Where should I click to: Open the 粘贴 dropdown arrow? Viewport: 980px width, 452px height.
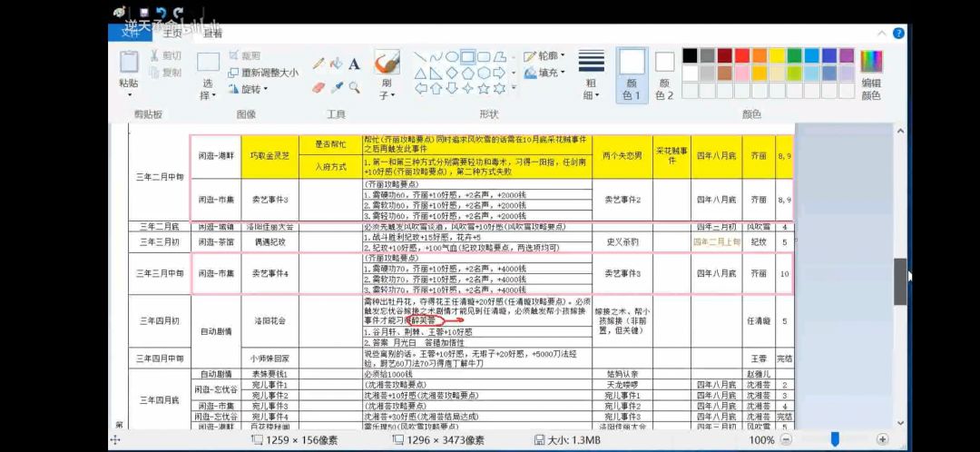tap(130, 95)
